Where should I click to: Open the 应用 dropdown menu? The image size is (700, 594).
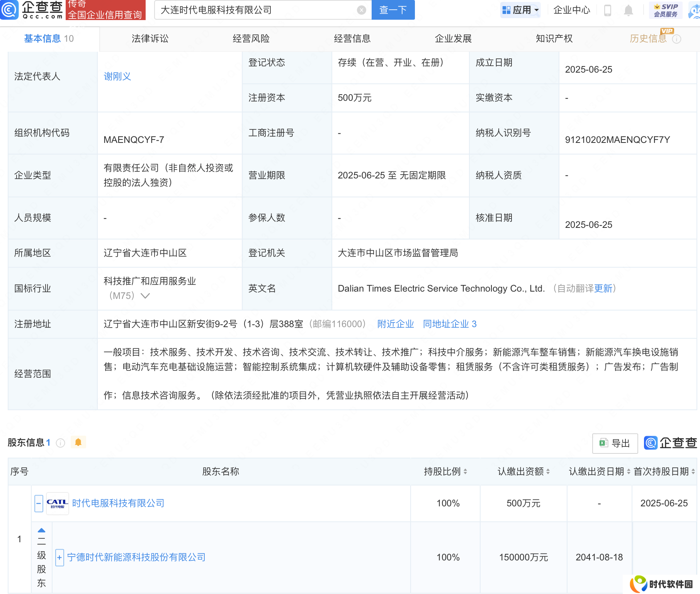pyautogui.click(x=520, y=10)
